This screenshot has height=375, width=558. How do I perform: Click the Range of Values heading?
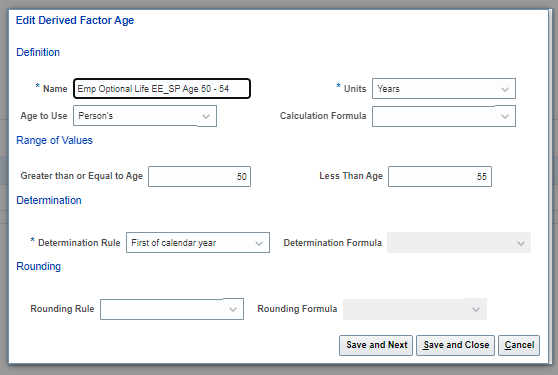coord(54,140)
